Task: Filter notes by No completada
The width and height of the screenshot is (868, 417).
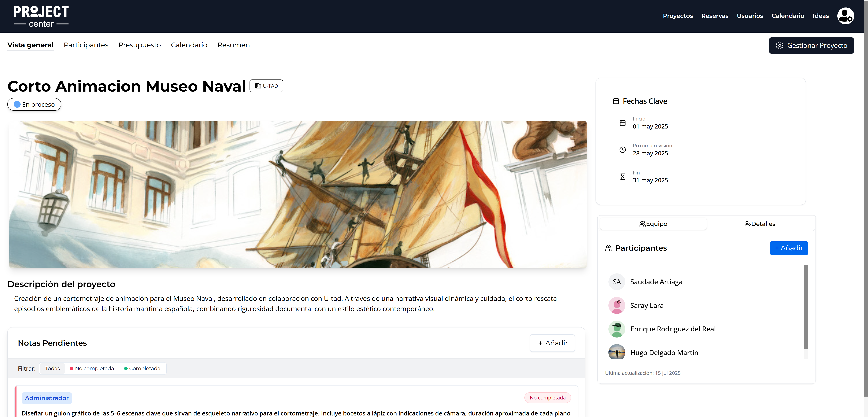Action: (x=92, y=368)
